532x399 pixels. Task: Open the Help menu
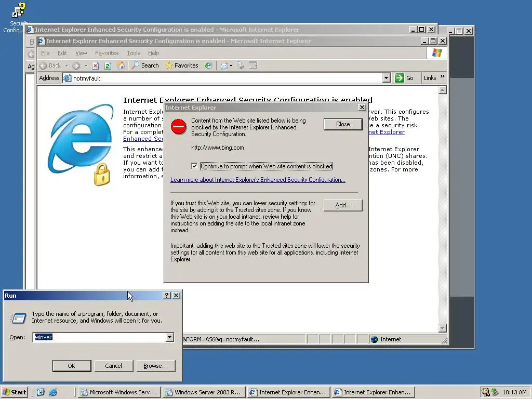(153, 54)
